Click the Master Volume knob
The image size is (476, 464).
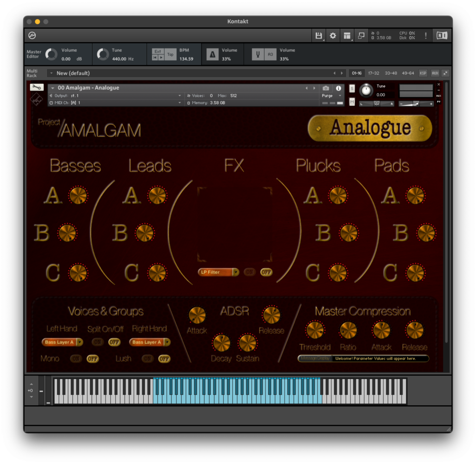tap(51, 54)
